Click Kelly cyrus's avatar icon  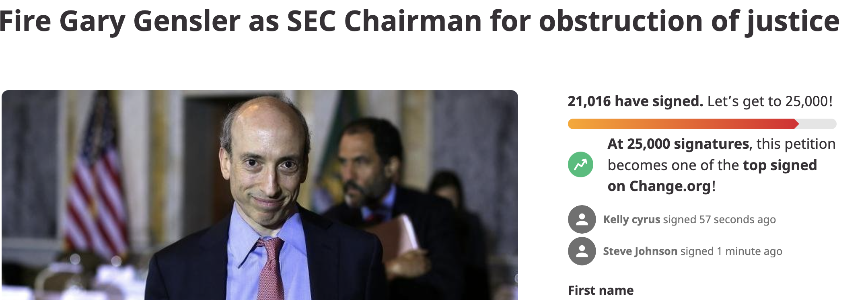point(582,219)
